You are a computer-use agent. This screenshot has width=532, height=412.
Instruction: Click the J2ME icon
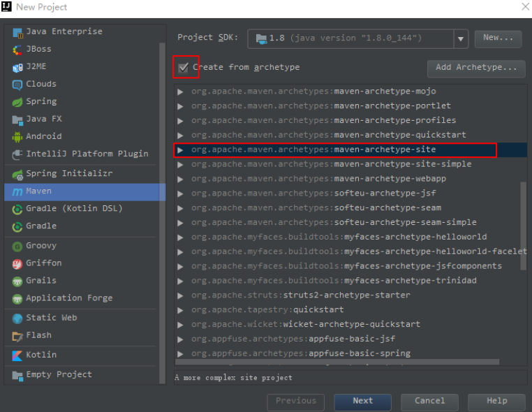[x=17, y=67]
